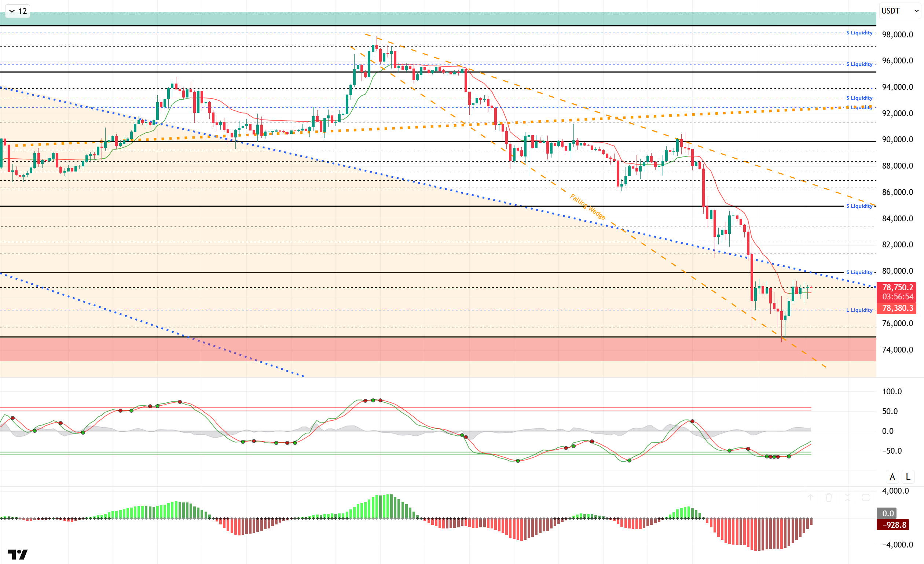Click the 78,750.2 current price label
Screen dimensions: 924x564
[897, 287]
